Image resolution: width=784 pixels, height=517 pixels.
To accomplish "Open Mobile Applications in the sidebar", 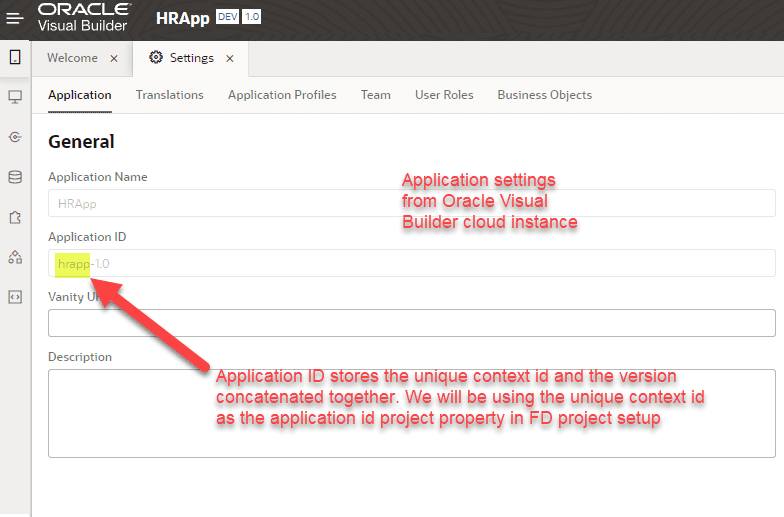I will tap(15, 57).
